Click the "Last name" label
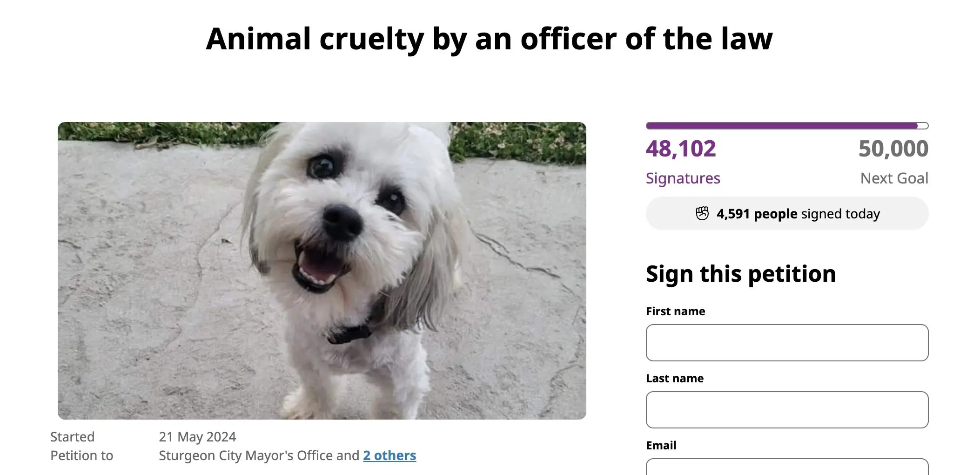 pos(675,378)
